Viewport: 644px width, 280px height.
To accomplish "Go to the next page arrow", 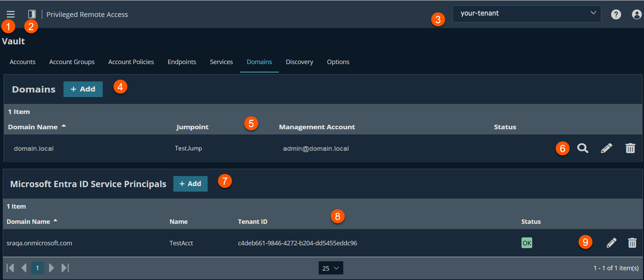I will [51, 268].
